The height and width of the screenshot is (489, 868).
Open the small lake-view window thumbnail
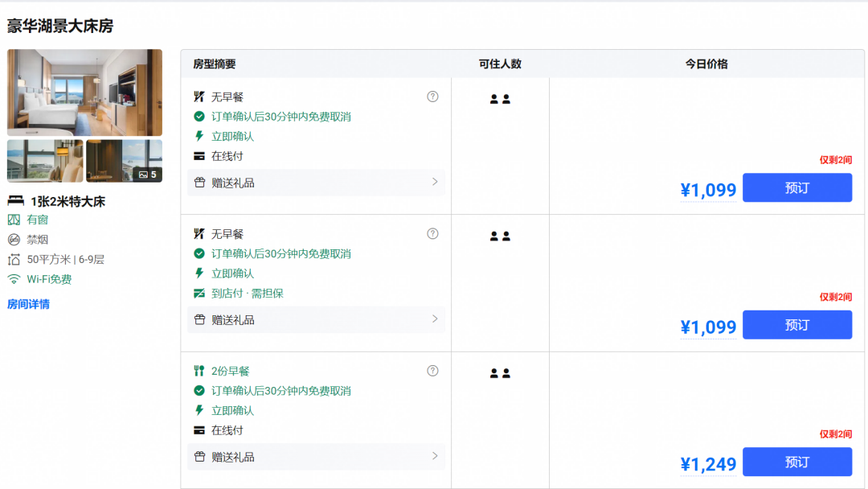(x=45, y=161)
